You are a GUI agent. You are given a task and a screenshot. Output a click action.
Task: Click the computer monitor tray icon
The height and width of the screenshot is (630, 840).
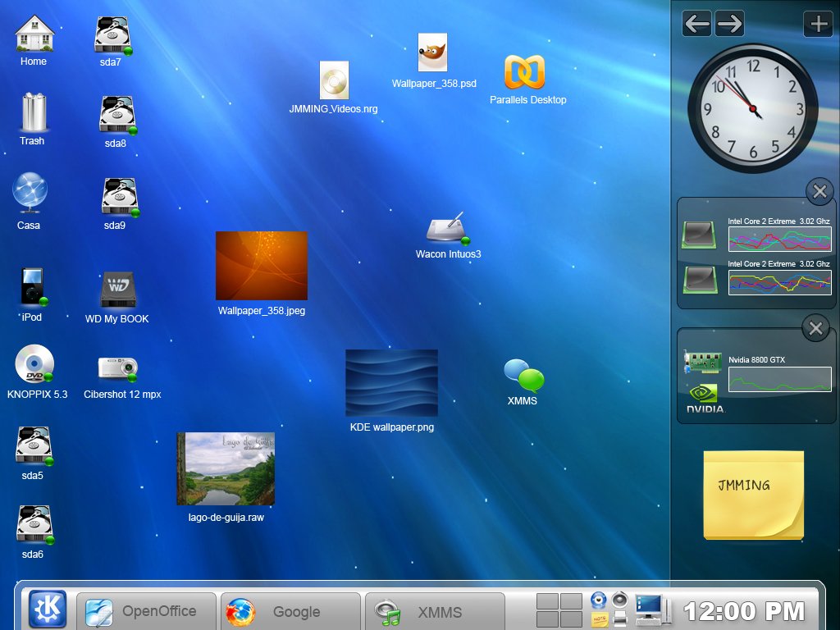pyautogui.click(x=652, y=609)
